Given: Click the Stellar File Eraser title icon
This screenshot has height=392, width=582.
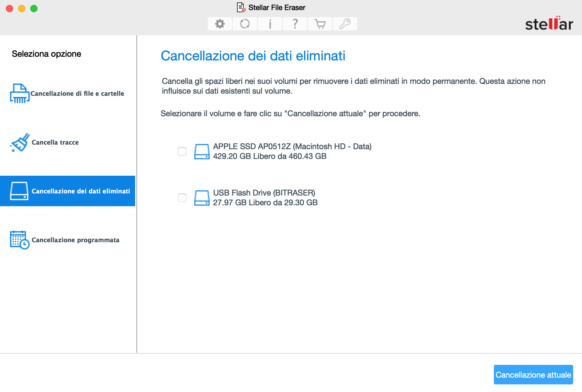Looking at the screenshot, I should click(x=241, y=8).
